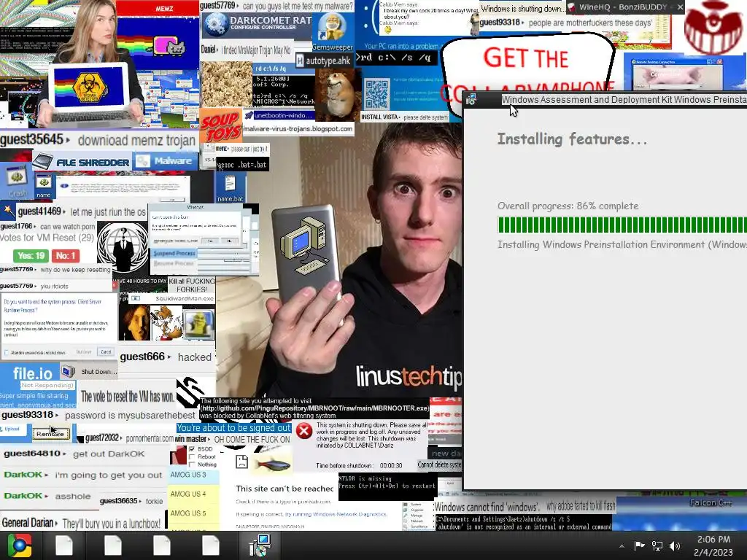Open the blank document icon next to Chrome
This screenshot has height=560, width=747.
64,545
